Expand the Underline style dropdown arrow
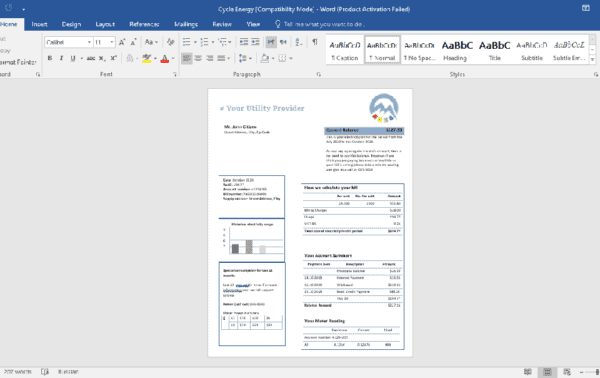 [82, 59]
